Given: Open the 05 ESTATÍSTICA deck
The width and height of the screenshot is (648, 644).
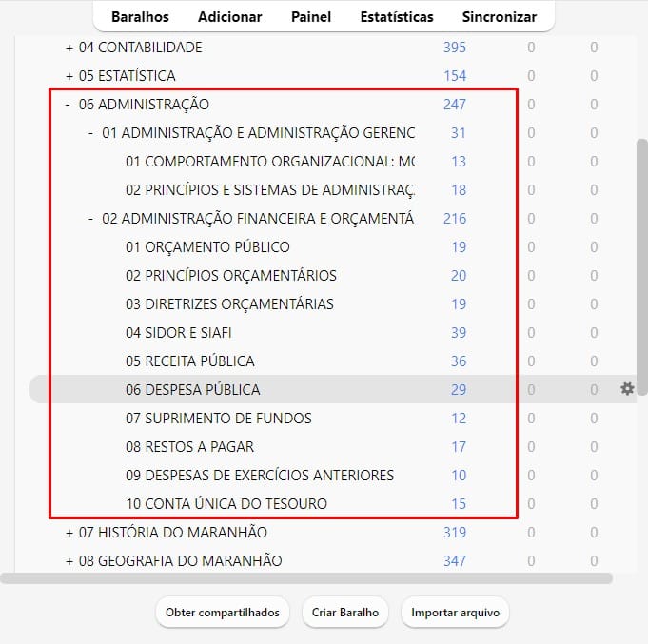Looking at the screenshot, I should [x=128, y=76].
